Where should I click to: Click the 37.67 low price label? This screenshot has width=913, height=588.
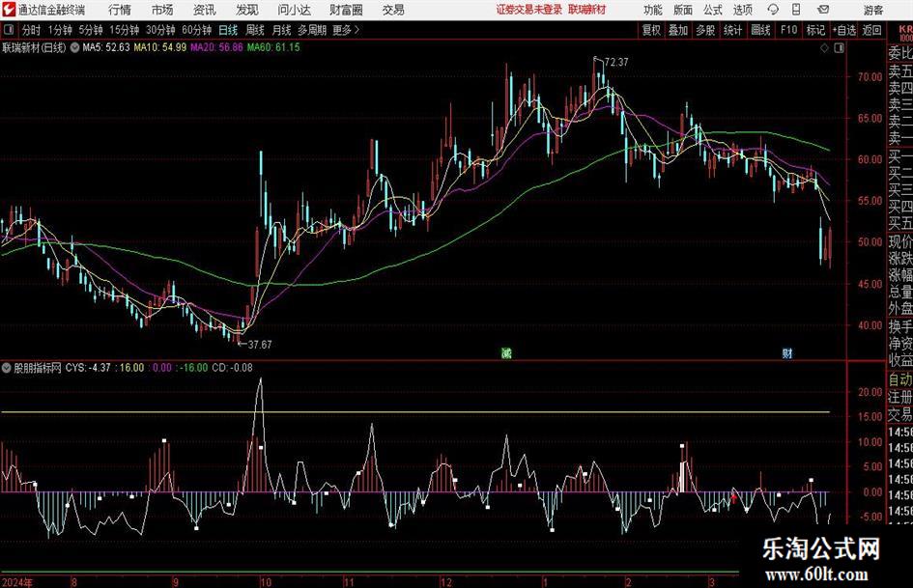(x=260, y=345)
